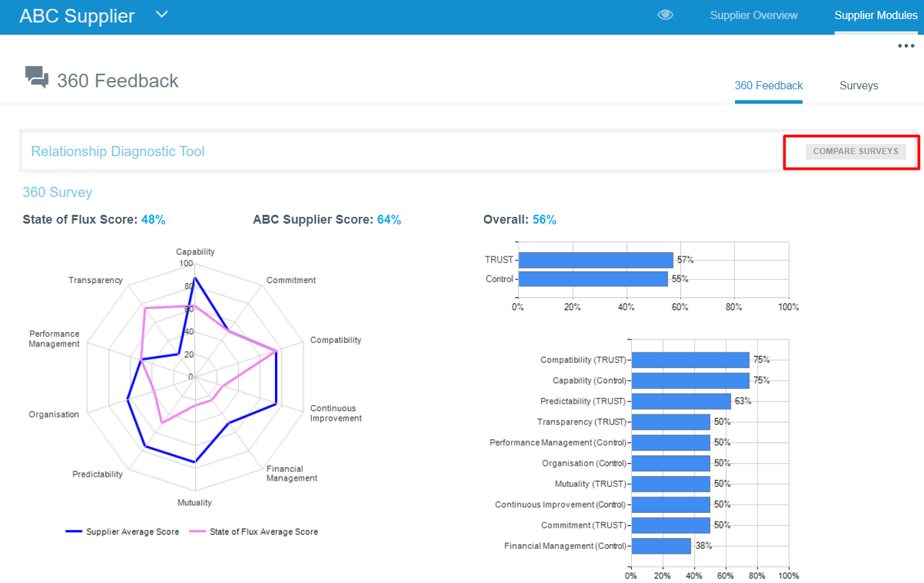Screen dimensions: 924x583
Task: Select the 360 Feedback sub-tab
Action: 768,86
